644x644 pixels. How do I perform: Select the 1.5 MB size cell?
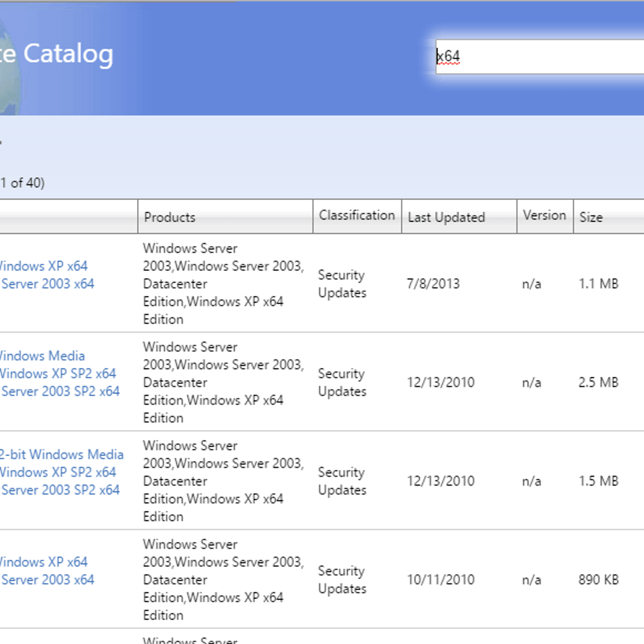click(599, 481)
